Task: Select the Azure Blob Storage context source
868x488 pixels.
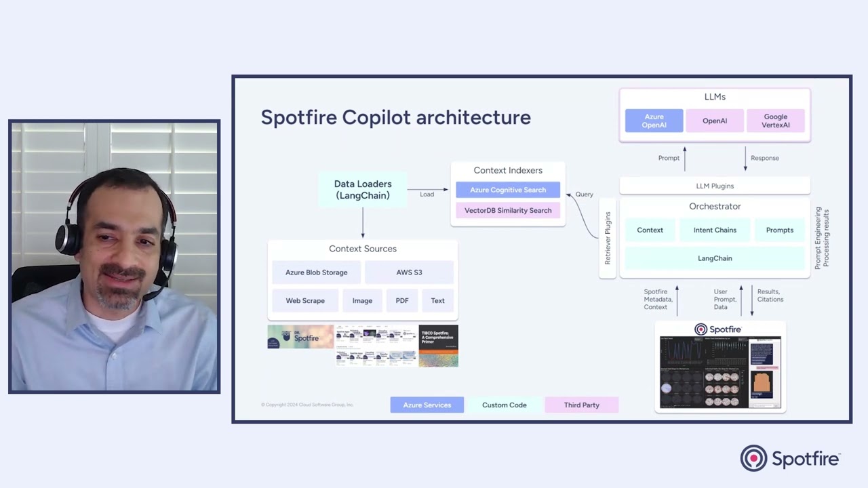Action: (316, 272)
